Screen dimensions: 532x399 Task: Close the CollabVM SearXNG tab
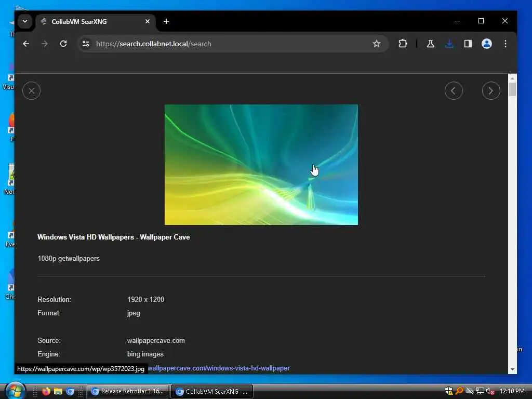[x=147, y=21]
